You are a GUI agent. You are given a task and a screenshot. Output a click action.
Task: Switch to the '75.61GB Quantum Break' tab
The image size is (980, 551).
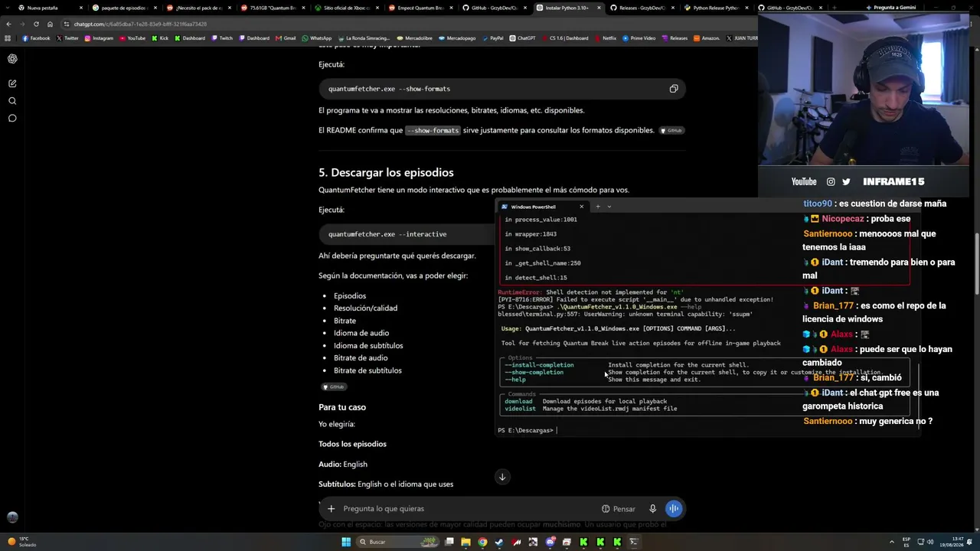272,8
